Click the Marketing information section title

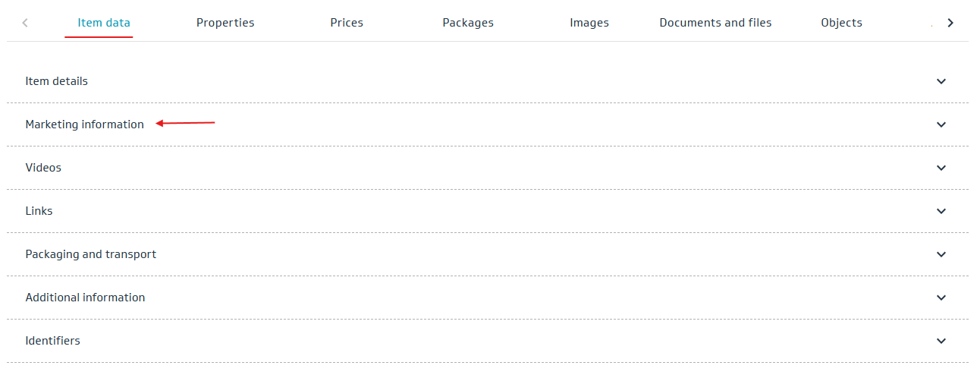(84, 124)
